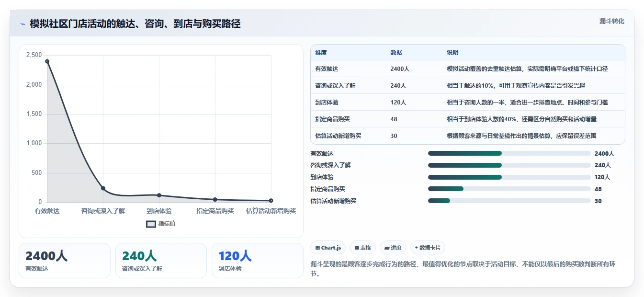Click the description starting 模拟活动覆盖的去重触达估算

[x=527, y=69]
